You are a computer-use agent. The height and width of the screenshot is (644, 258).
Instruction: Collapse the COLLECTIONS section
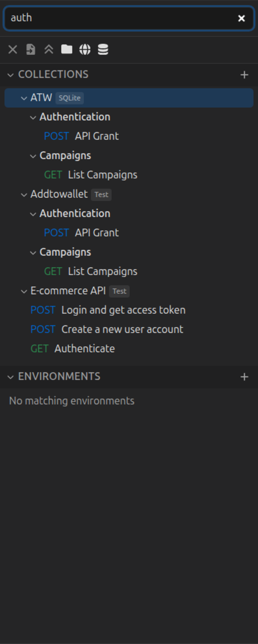[x=11, y=74]
